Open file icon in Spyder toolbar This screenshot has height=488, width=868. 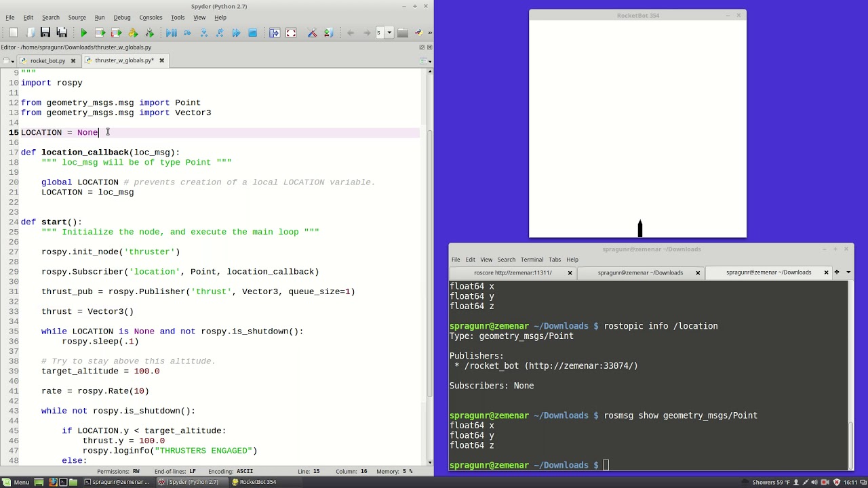coord(30,33)
